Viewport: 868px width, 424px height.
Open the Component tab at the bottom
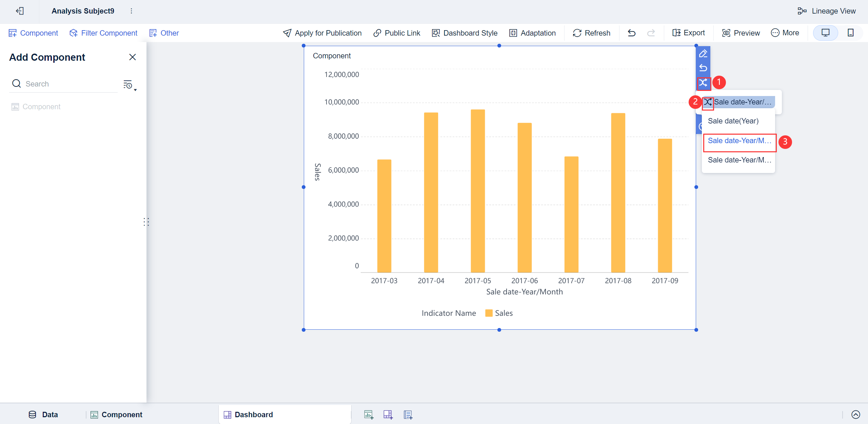coord(117,415)
